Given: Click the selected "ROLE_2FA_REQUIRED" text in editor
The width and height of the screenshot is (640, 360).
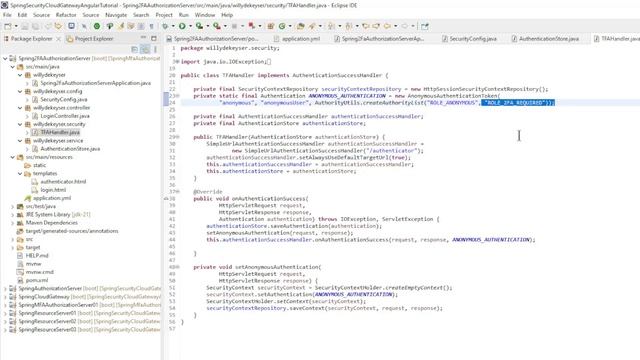Looking at the screenshot, I should point(517,102).
